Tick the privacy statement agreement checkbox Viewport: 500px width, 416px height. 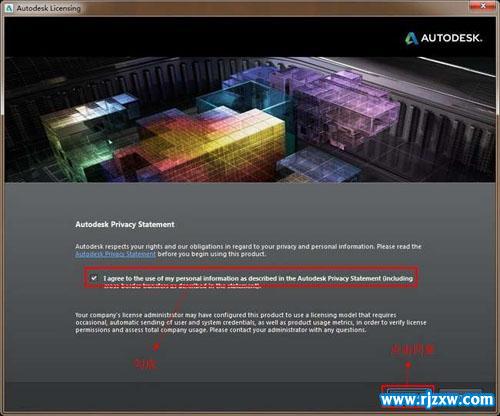tap(94, 278)
